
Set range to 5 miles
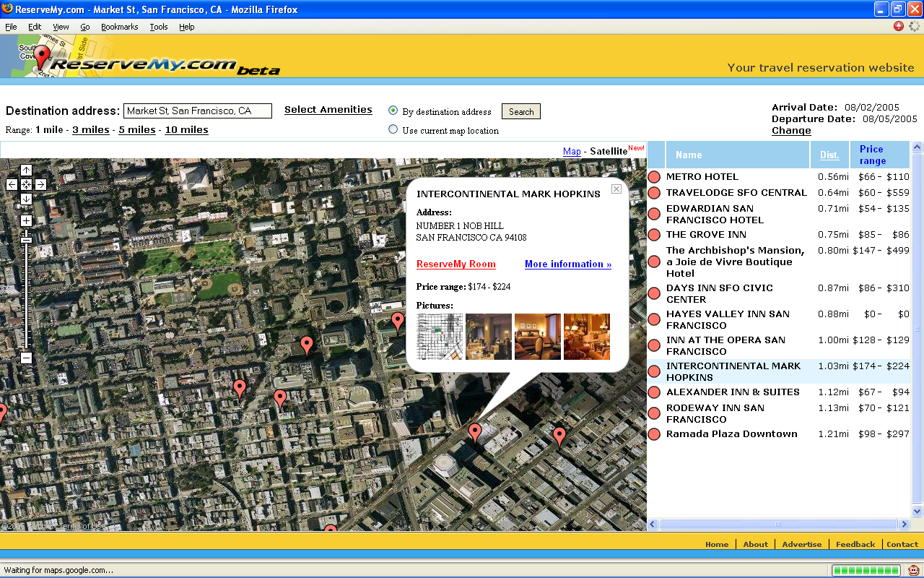(x=137, y=130)
